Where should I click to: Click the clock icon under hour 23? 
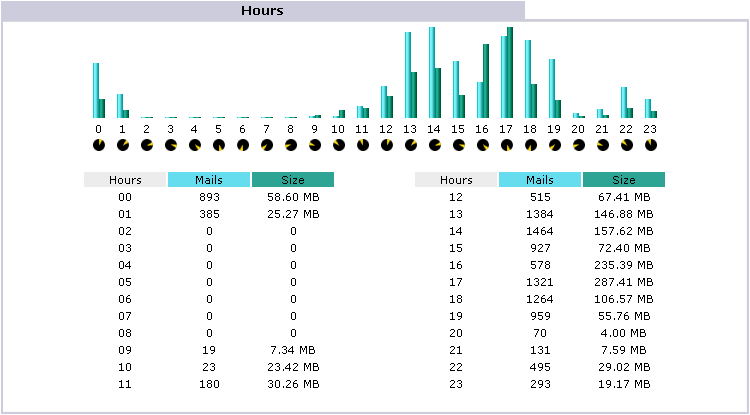tap(651, 145)
